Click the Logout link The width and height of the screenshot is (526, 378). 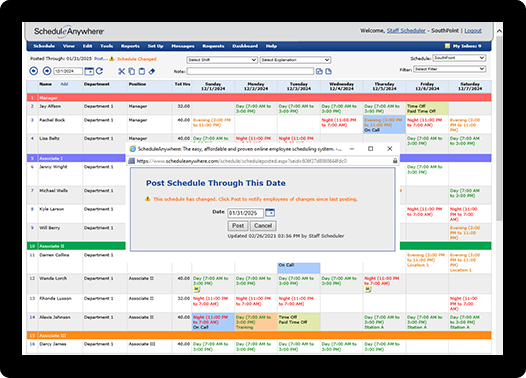pyautogui.click(x=473, y=31)
